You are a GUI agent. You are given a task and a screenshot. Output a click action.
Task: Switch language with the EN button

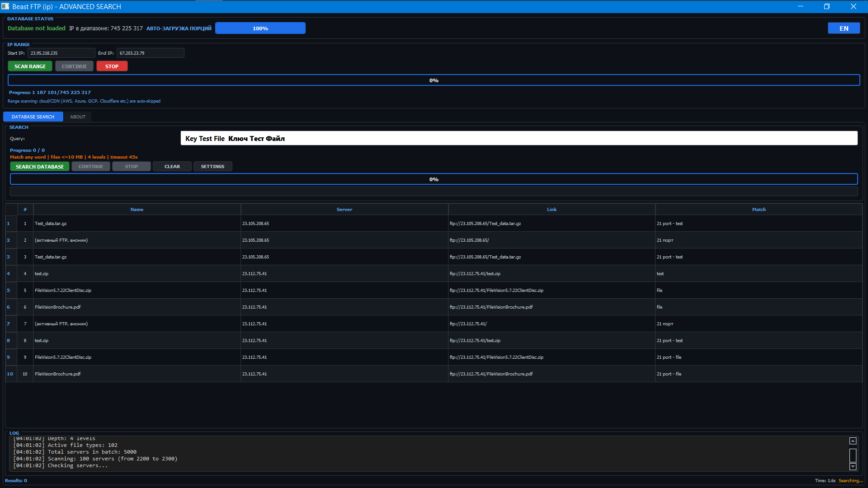(x=844, y=28)
